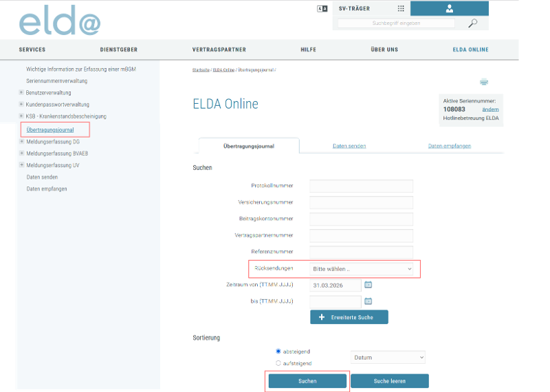Click the magnifier search icon
Viewport: 550px width, 392px height.
(473, 23)
